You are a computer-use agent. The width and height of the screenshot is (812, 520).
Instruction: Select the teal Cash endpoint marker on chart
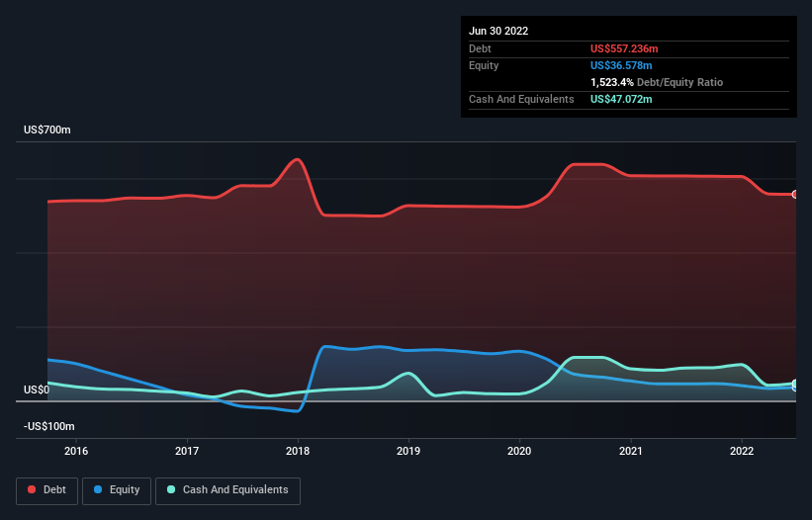795,384
